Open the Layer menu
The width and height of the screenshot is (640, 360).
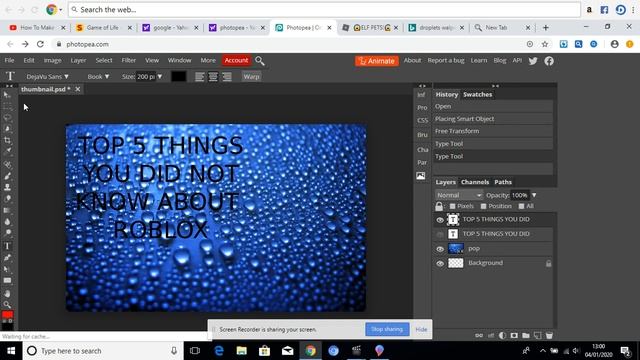tap(78, 60)
